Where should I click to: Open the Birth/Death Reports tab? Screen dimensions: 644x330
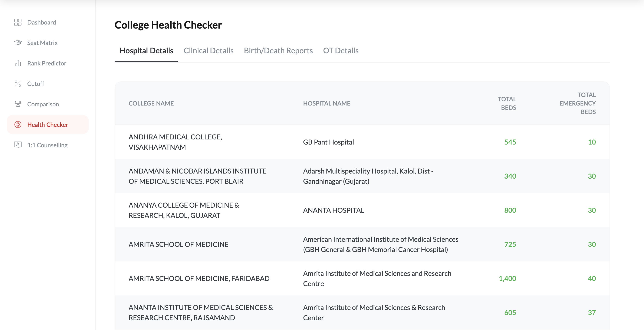pos(278,51)
